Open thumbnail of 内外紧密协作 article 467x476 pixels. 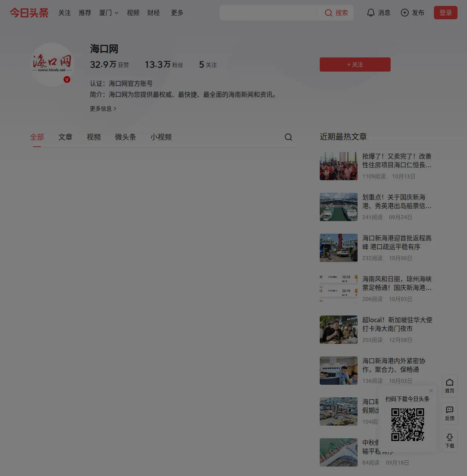point(339,371)
